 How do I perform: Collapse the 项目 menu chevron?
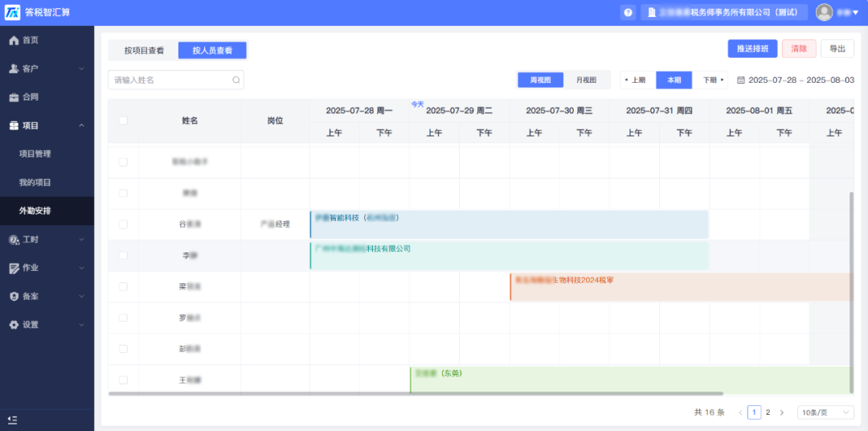(81, 125)
